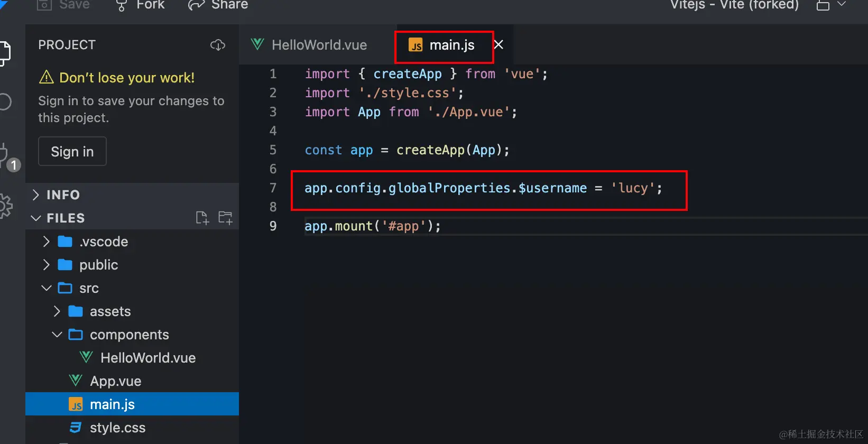Click 'lucy' string value in line 7
868x444 pixels.
coord(633,188)
